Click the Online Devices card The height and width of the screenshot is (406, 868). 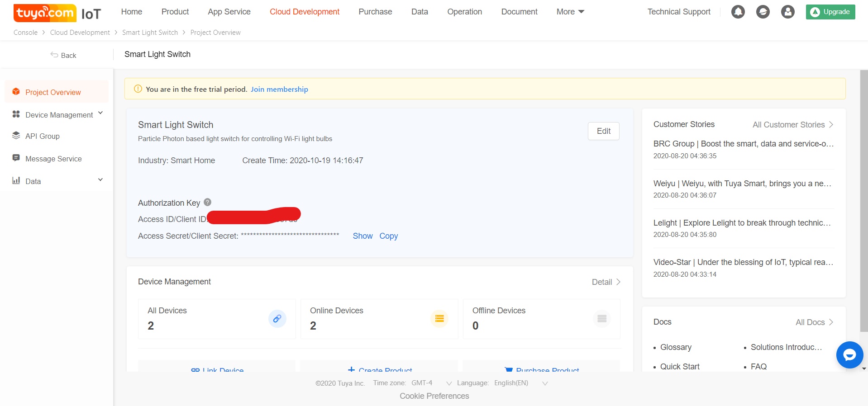[x=379, y=319]
